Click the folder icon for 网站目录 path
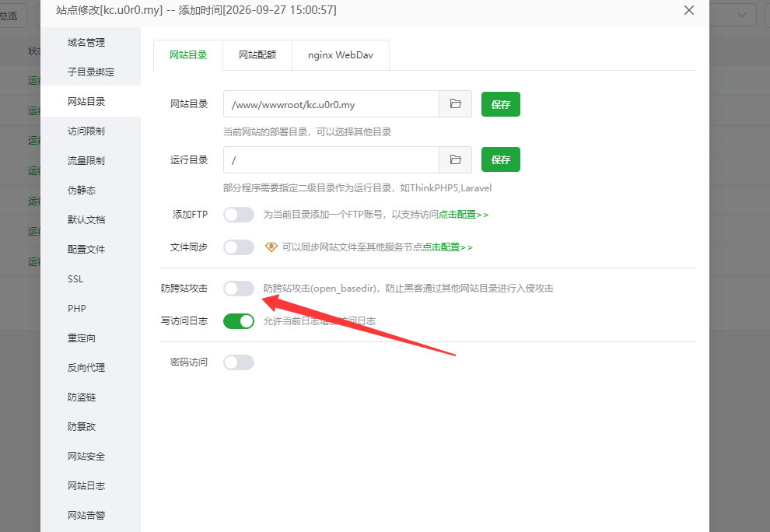Screen dimensions: 770x532 point(455,104)
